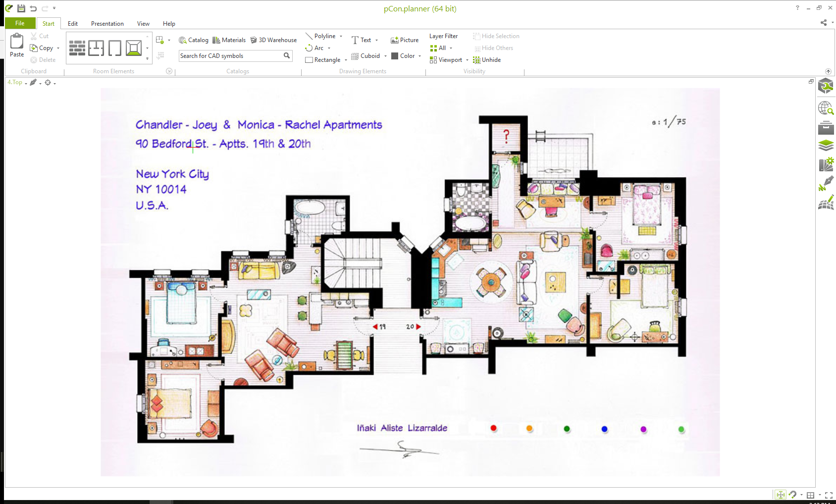The height and width of the screenshot is (504, 836).
Task: Open the Color swatch tool
Action: 403,56
